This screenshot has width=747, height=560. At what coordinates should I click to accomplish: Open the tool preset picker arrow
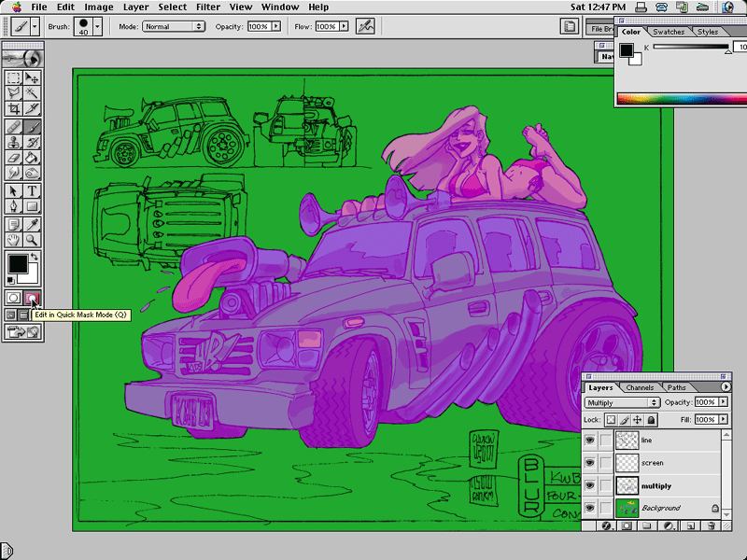tap(35, 26)
